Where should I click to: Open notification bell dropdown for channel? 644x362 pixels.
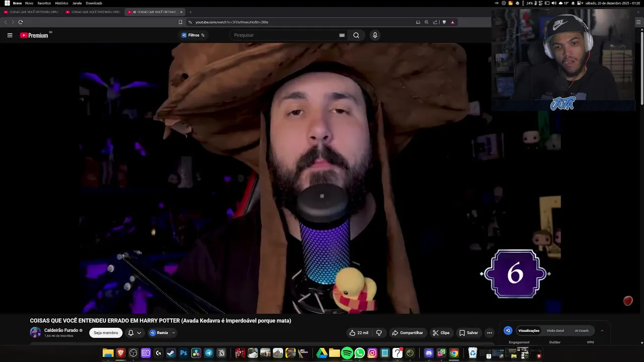[134, 333]
